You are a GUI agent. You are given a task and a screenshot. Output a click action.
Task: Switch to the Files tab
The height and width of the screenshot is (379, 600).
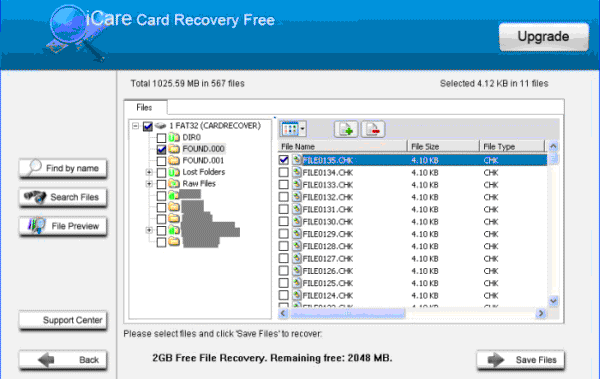click(145, 107)
